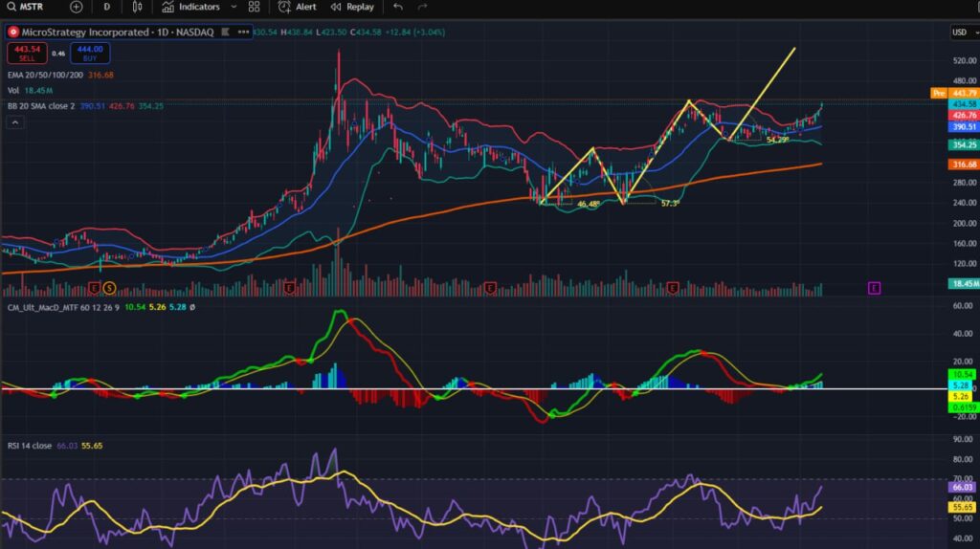This screenshot has width=980, height=549.
Task: Open the candlestick chart type selector
Action: click(138, 7)
